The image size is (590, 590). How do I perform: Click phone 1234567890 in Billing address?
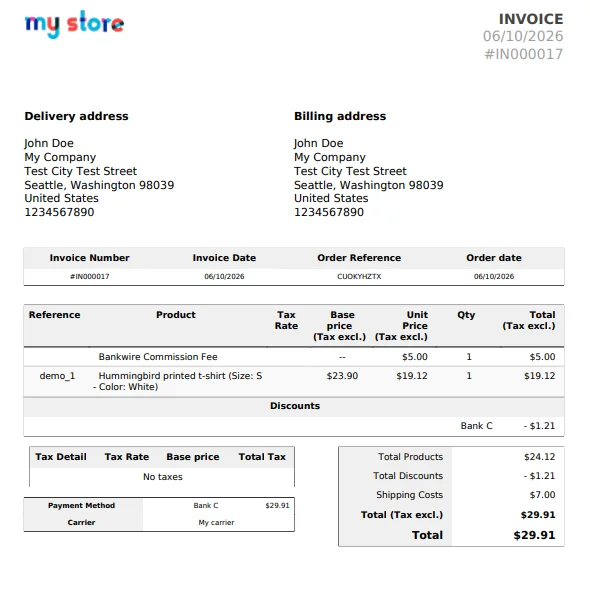pyautogui.click(x=328, y=212)
